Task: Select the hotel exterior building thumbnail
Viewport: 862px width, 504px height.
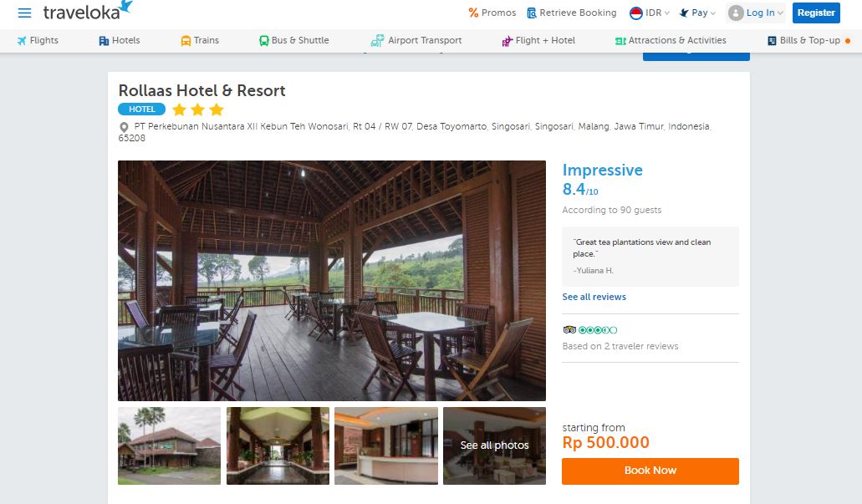Action: click(169, 445)
